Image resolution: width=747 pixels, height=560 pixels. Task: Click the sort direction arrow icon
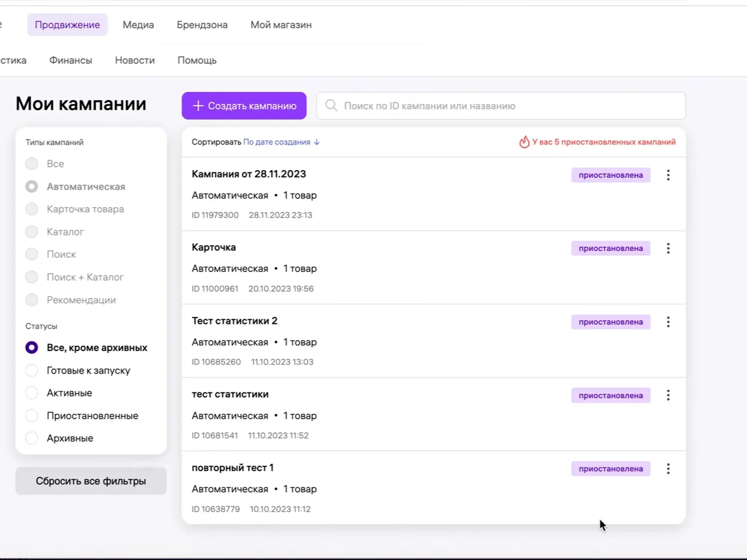coord(317,142)
